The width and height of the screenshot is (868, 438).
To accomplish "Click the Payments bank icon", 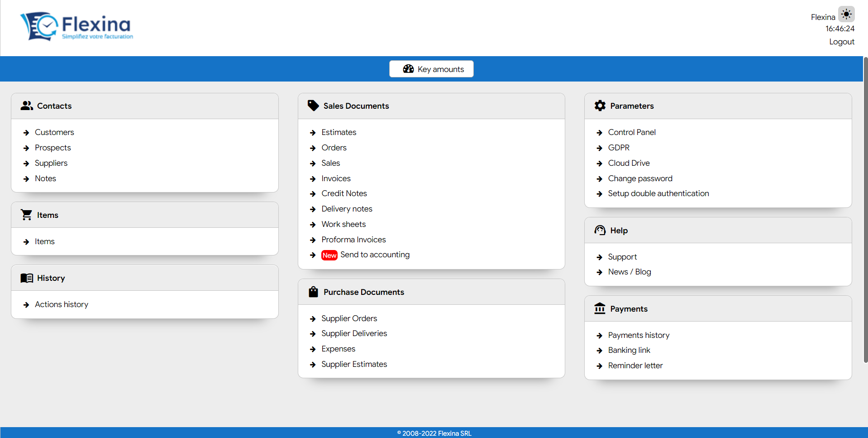I will 600,308.
